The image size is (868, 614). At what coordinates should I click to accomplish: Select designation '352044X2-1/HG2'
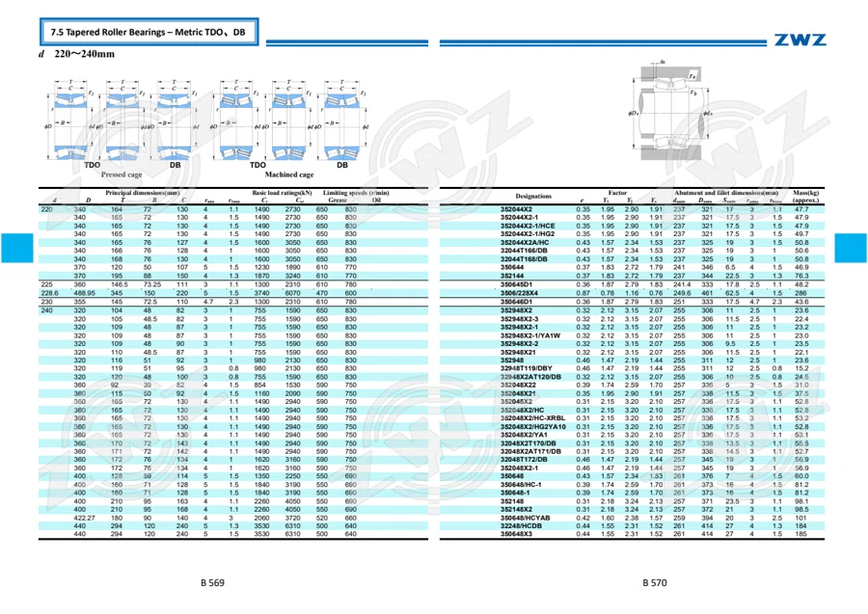(x=527, y=234)
